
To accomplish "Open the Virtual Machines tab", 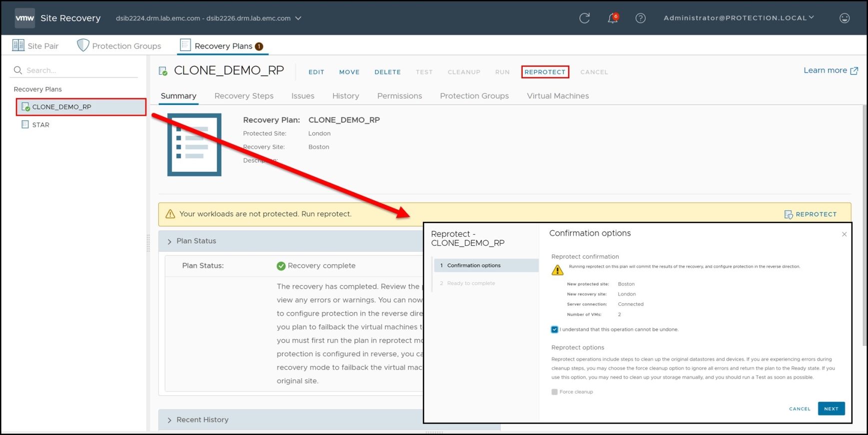I will (558, 96).
